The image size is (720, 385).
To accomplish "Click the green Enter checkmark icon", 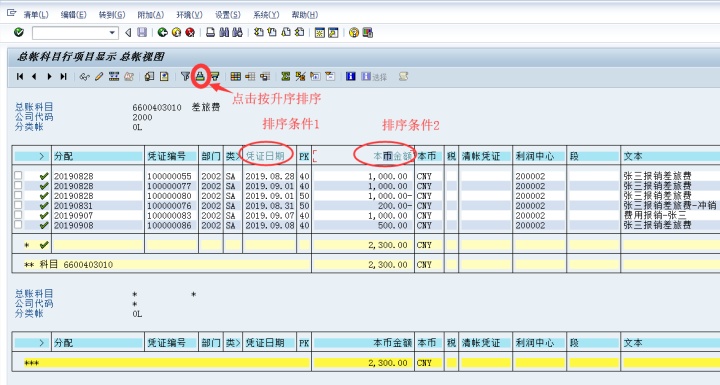I will pos(19,33).
